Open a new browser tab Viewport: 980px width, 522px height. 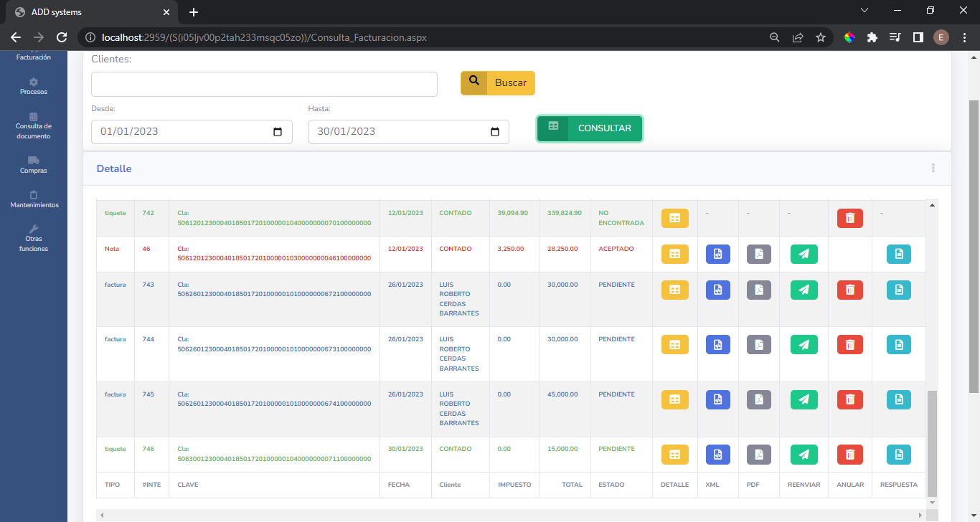coord(194,12)
